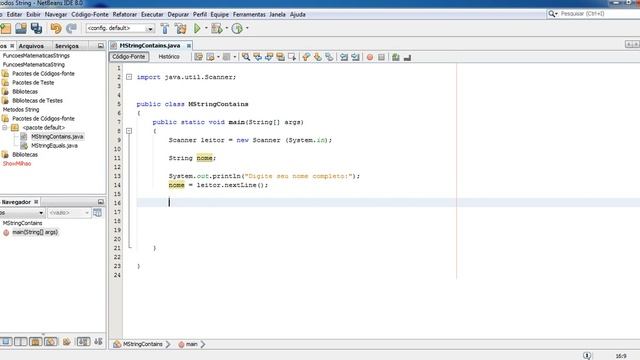The width and height of the screenshot is (640, 360).
Task: Click main in the breadcrumb bar
Action: tap(192, 344)
